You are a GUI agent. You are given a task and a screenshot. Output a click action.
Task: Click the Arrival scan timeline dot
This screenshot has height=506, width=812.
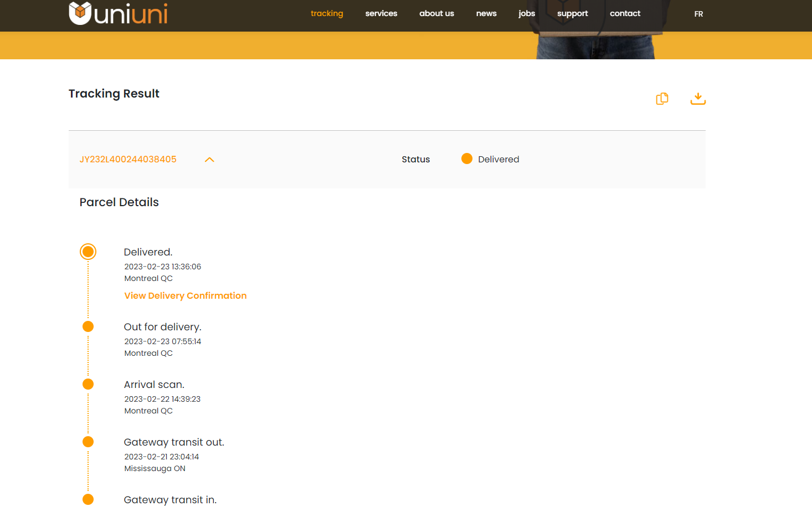coord(88,384)
